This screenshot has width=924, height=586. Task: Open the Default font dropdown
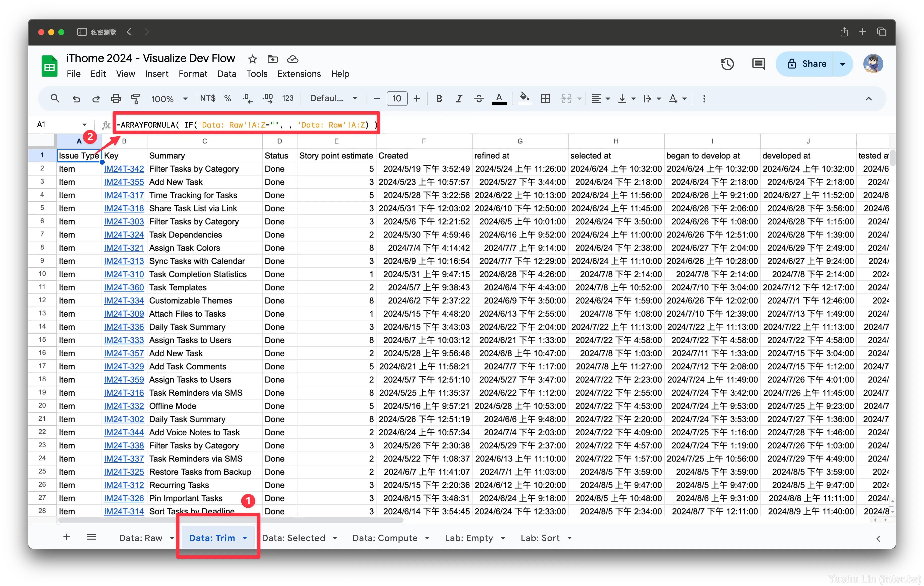point(334,98)
